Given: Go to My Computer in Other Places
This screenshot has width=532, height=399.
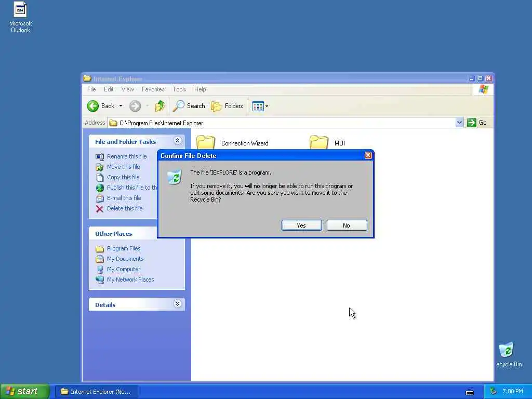Looking at the screenshot, I should [124, 269].
